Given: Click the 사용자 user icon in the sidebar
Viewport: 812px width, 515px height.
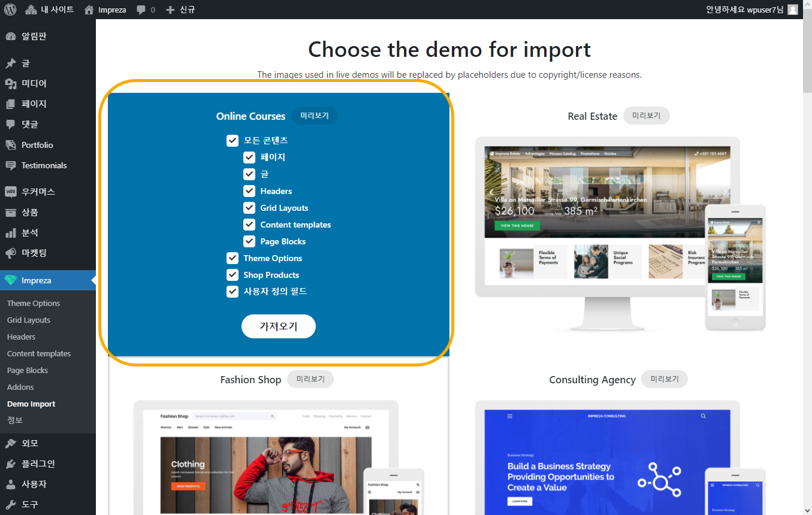Looking at the screenshot, I should pyautogui.click(x=11, y=484).
